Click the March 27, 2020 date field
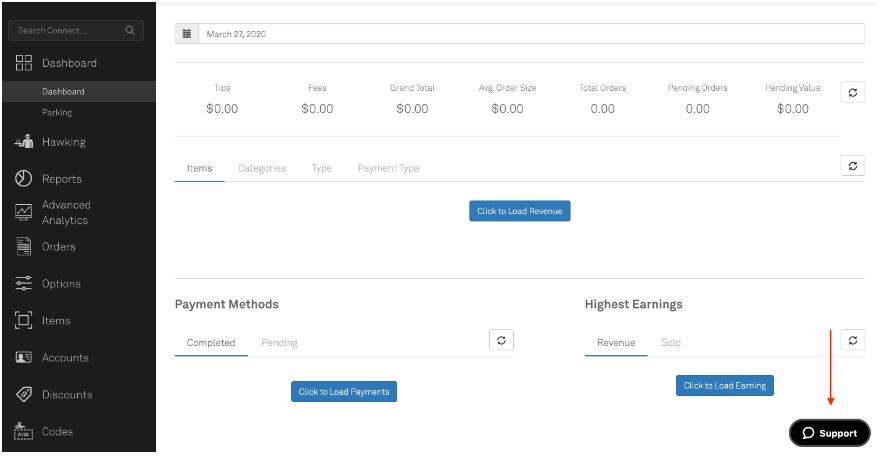This screenshot has width=882, height=460. point(530,34)
